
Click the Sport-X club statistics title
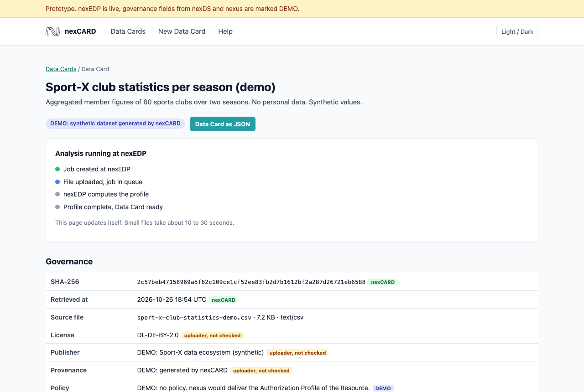(x=161, y=87)
